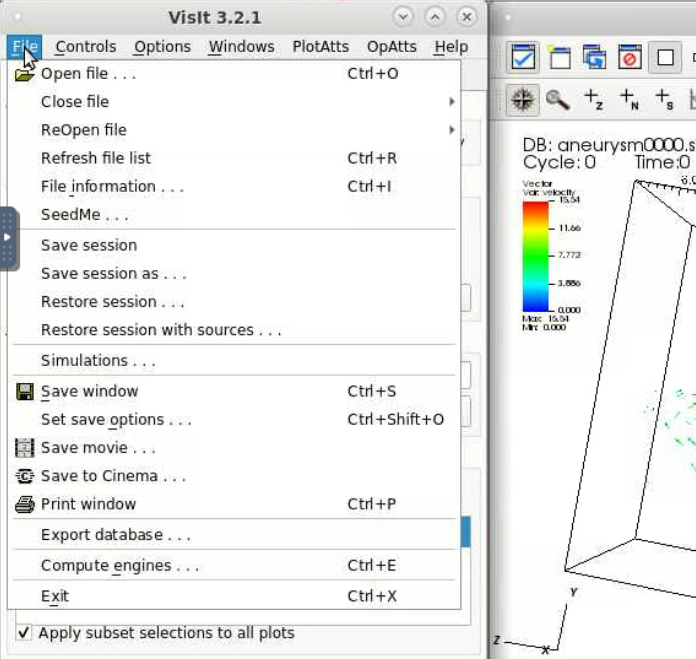Open the Controls menu
The width and height of the screenshot is (696, 659).
(86, 47)
